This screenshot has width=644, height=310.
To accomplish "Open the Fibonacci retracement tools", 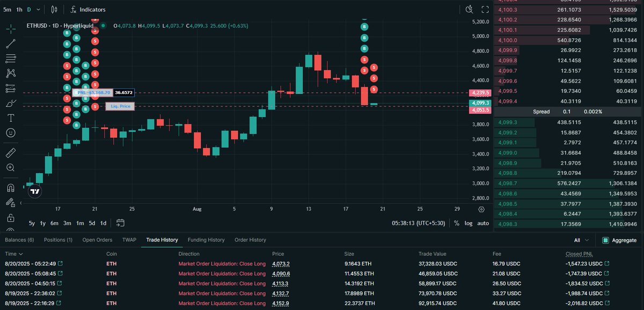I will [11, 58].
